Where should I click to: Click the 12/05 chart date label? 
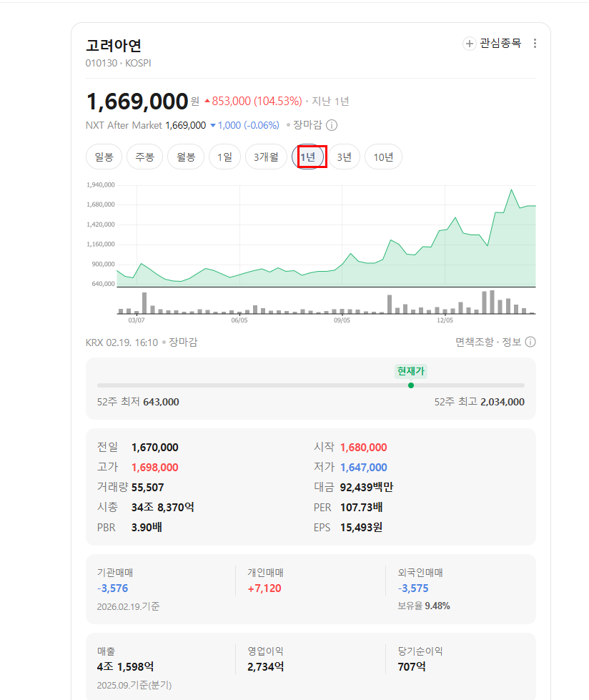(445, 320)
